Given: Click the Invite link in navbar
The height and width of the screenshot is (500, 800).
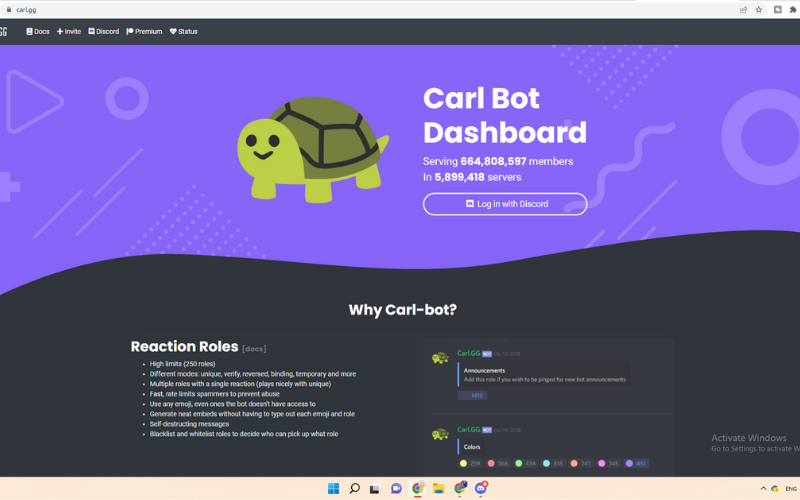Looking at the screenshot, I should (69, 32).
